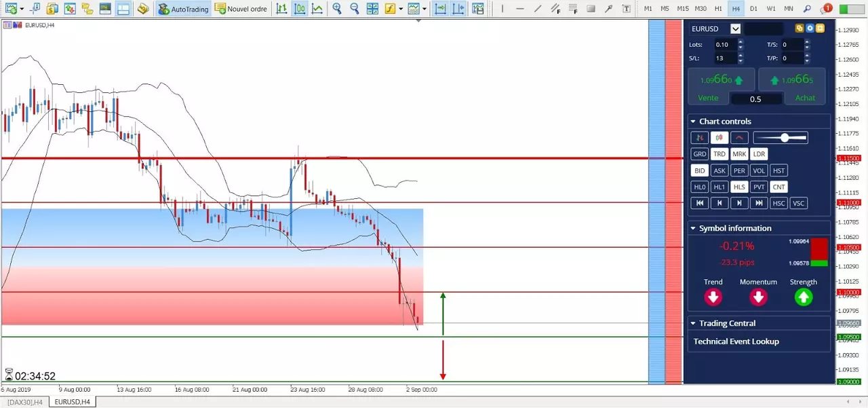868x408 pixels.
Task: Click the T/P input field
Action: (x=792, y=58)
